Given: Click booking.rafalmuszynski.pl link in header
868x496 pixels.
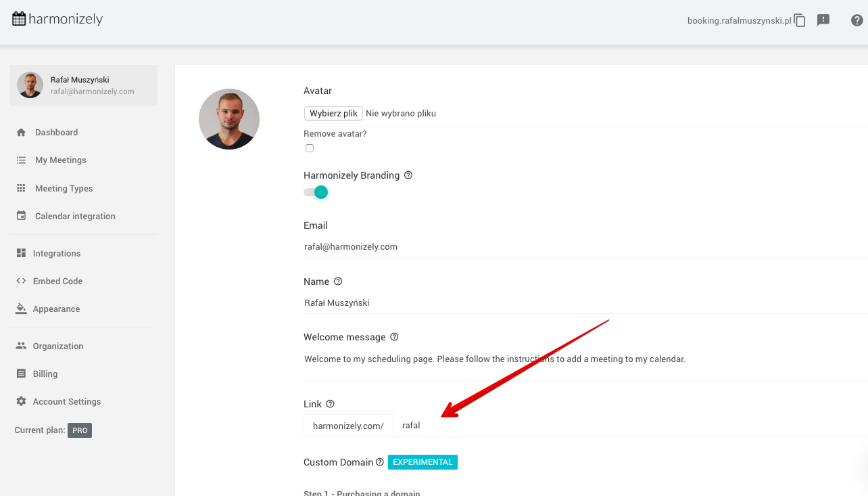Looking at the screenshot, I should tap(739, 20).
